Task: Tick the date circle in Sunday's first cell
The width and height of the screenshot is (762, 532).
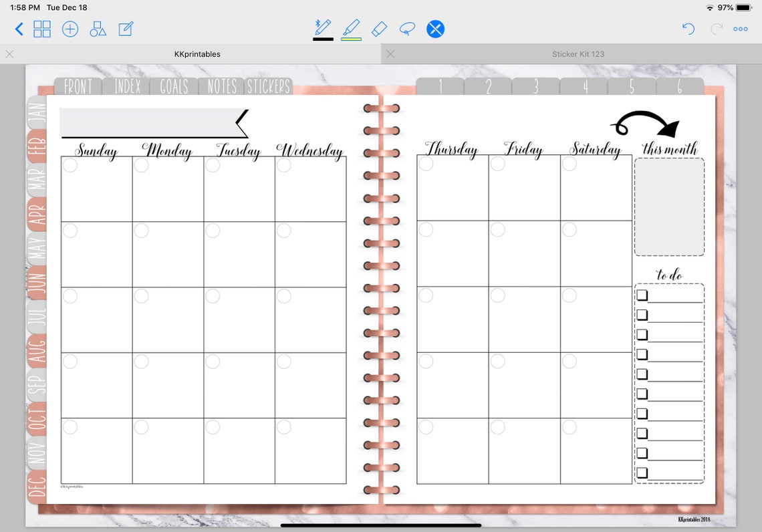Action: [x=69, y=164]
